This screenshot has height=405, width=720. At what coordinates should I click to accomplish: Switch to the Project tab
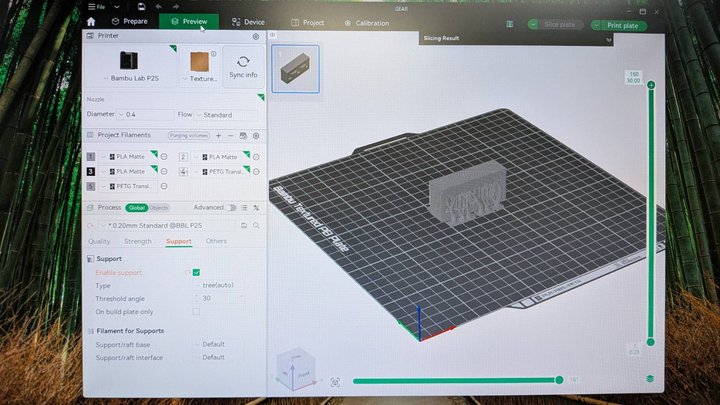click(307, 22)
